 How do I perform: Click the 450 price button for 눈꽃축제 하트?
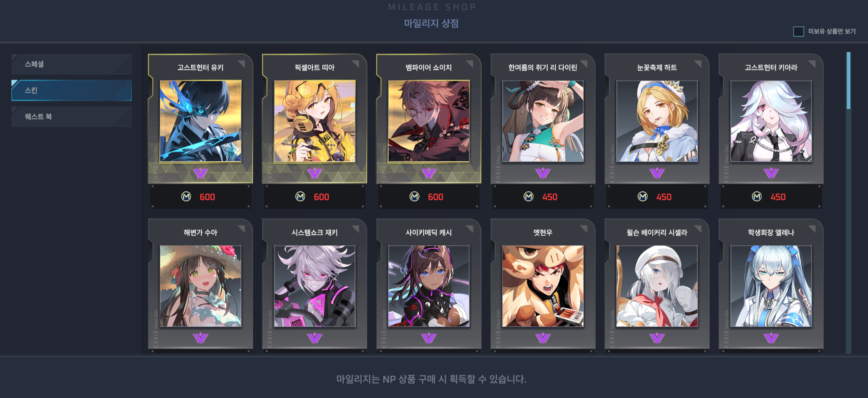pyautogui.click(x=657, y=197)
